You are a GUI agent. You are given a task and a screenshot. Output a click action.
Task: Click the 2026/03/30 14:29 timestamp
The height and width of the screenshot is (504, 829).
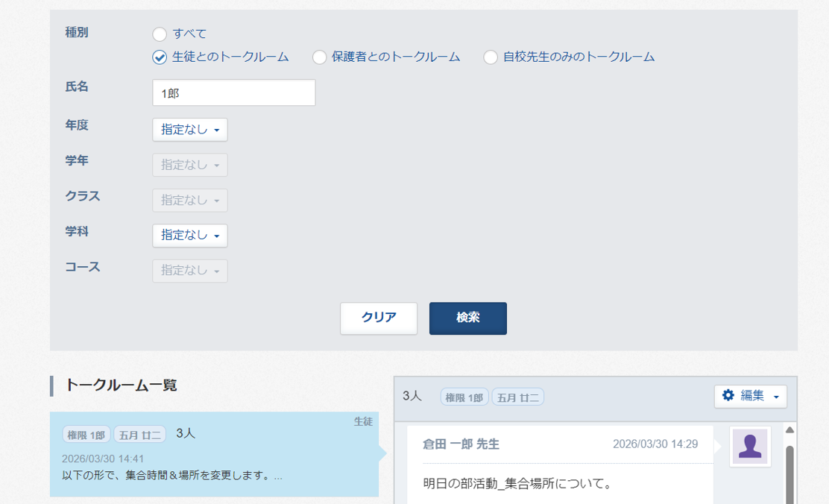[655, 444]
